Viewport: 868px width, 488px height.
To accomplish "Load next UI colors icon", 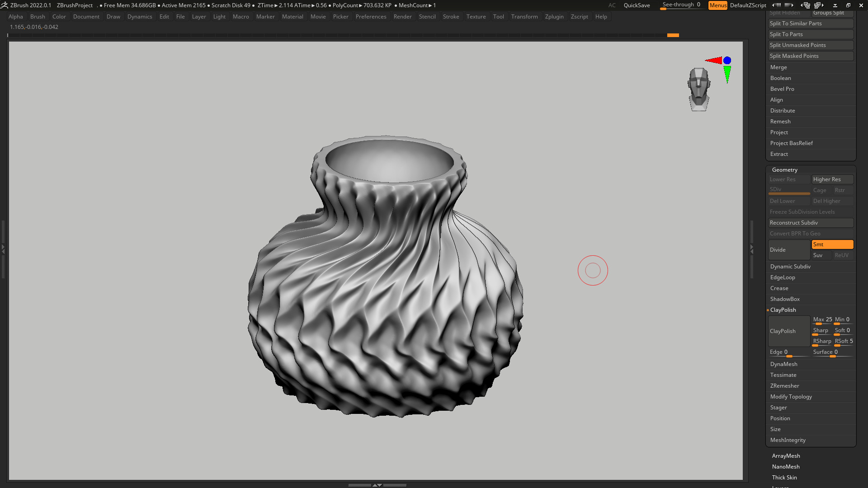I will [x=819, y=5].
